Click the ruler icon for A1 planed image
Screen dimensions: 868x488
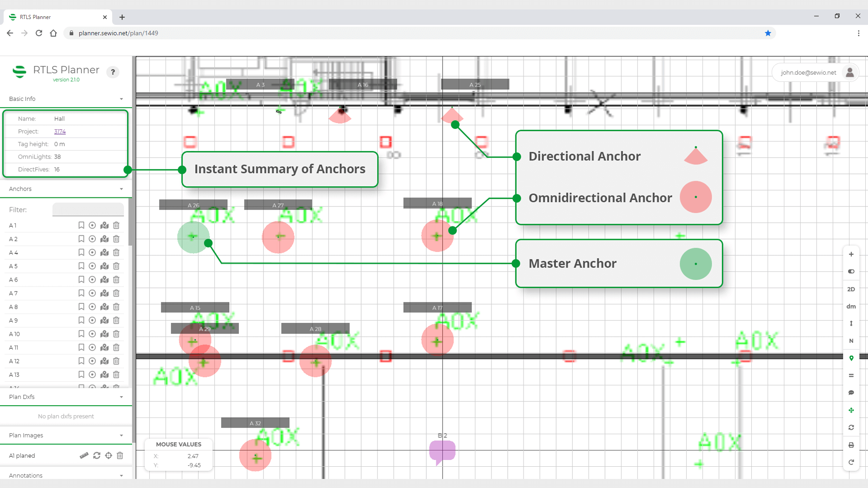[84, 455]
